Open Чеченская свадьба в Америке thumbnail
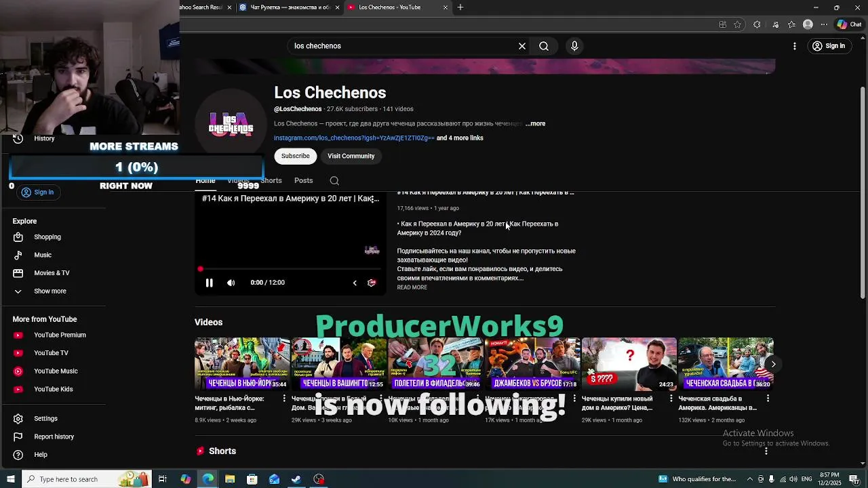 tap(726, 363)
